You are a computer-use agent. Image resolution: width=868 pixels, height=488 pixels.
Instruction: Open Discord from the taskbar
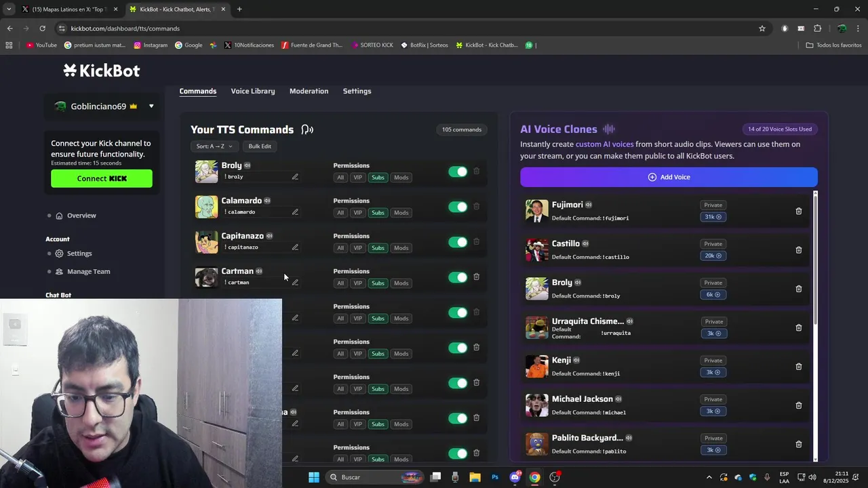(x=515, y=477)
